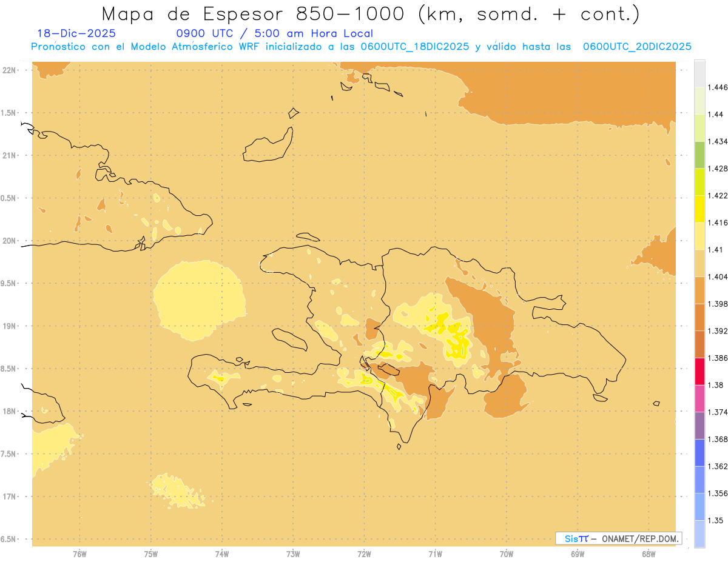The height and width of the screenshot is (562, 728).
Task: Click the tan legend swatch between 1.404 and 1.41
Action: pos(699,263)
